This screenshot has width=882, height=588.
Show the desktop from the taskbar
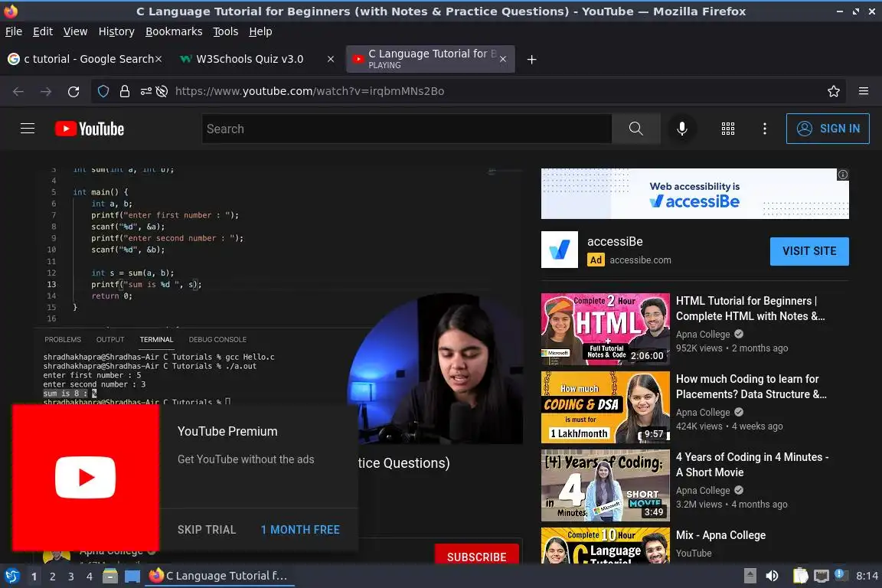pyautogui.click(x=132, y=576)
